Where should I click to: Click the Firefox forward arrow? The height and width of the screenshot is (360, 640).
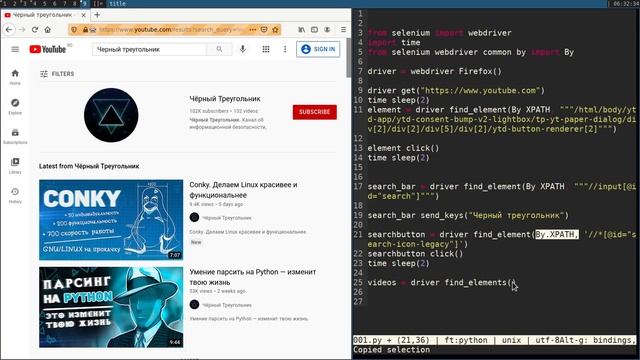tap(22, 30)
